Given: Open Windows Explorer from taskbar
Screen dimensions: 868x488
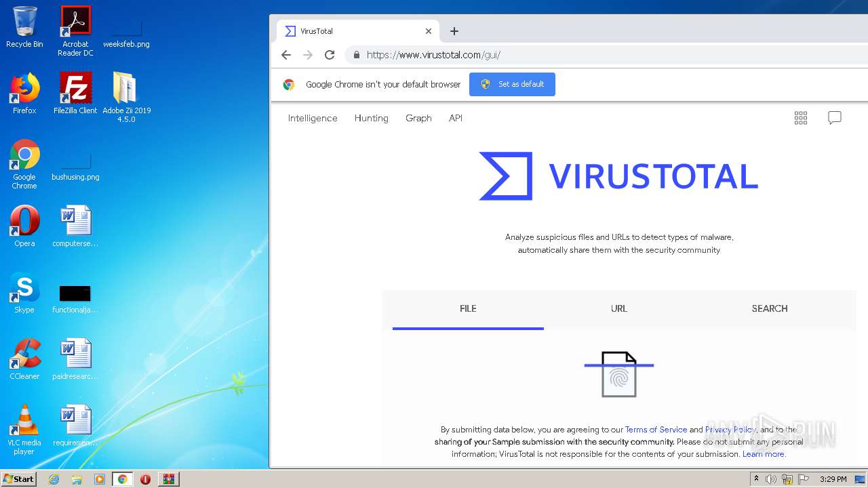Looking at the screenshot, I should coord(77,479).
